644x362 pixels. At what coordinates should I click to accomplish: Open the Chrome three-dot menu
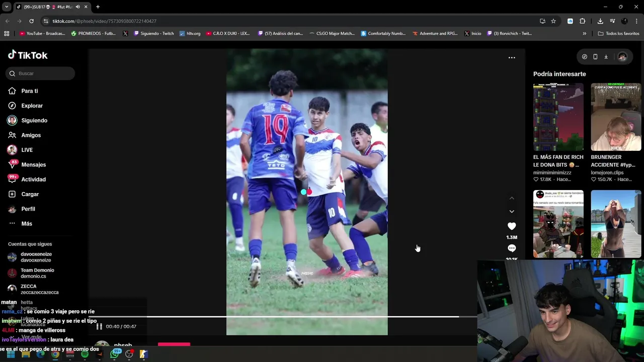click(x=637, y=21)
